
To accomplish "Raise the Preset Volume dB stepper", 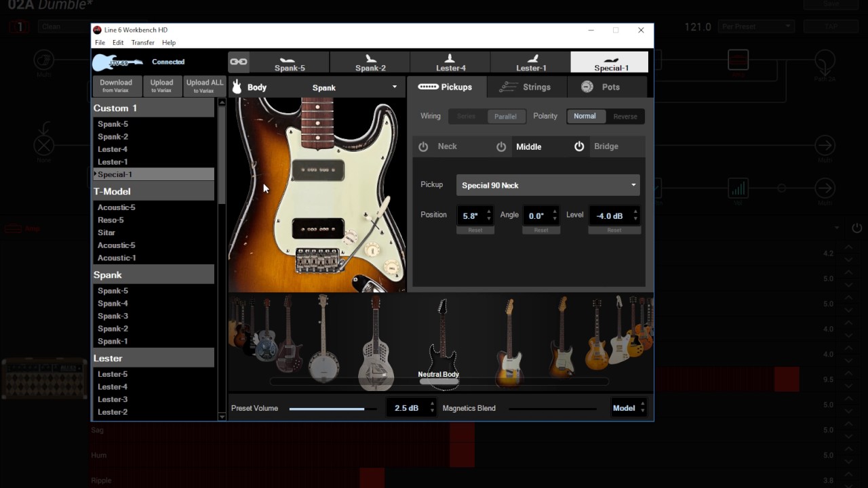I will (432, 405).
